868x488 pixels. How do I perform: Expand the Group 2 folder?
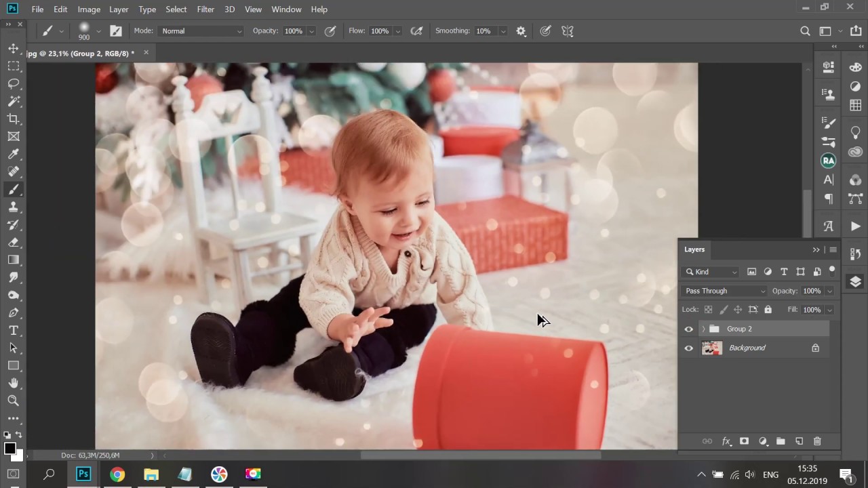click(703, 329)
